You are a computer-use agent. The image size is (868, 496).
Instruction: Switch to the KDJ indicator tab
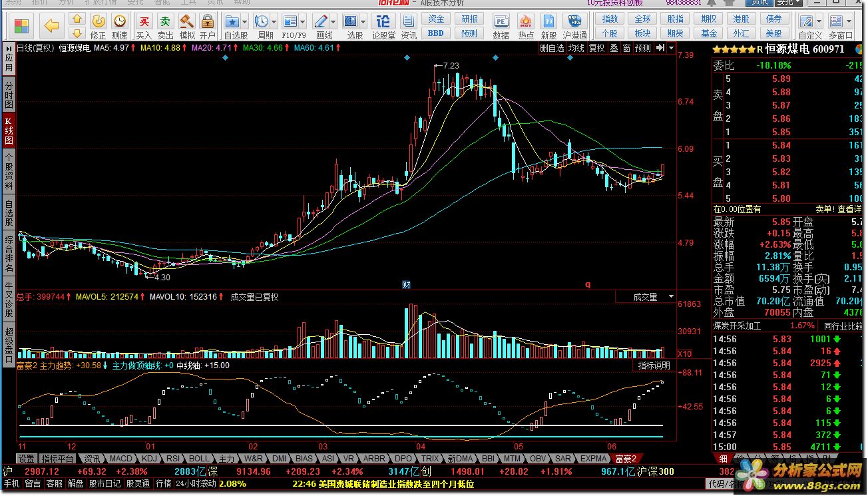[x=150, y=459]
